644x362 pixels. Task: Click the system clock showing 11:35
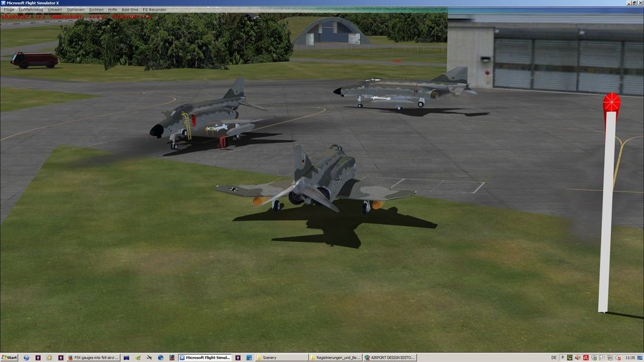tap(630, 358)
